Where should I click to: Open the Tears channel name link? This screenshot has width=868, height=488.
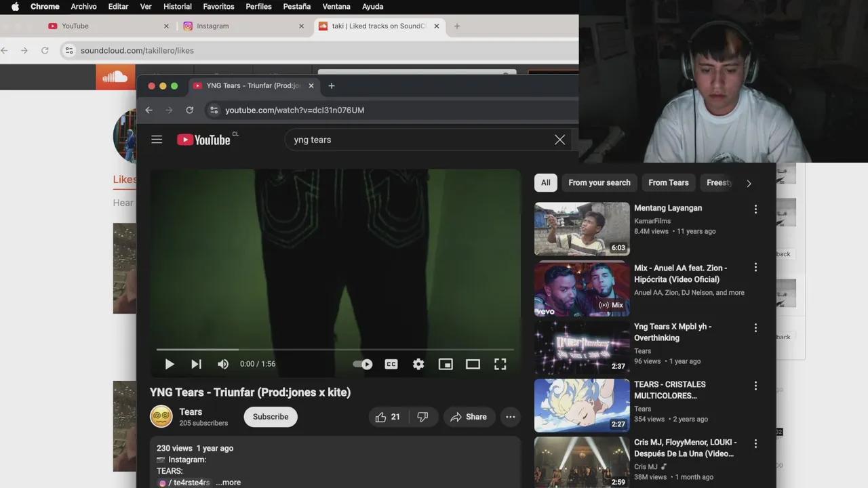click(x=191, y=411)
